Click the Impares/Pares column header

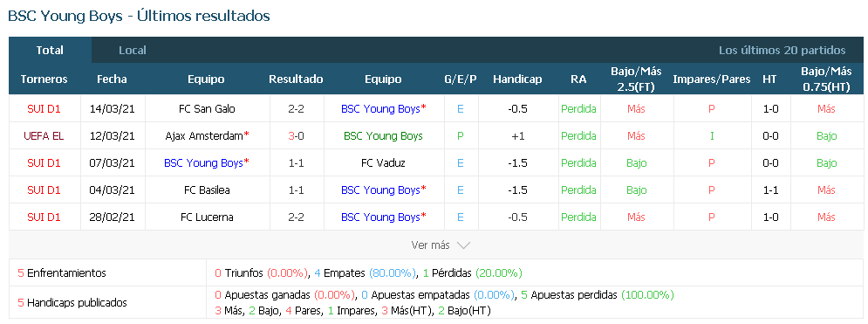pos(711,79)
